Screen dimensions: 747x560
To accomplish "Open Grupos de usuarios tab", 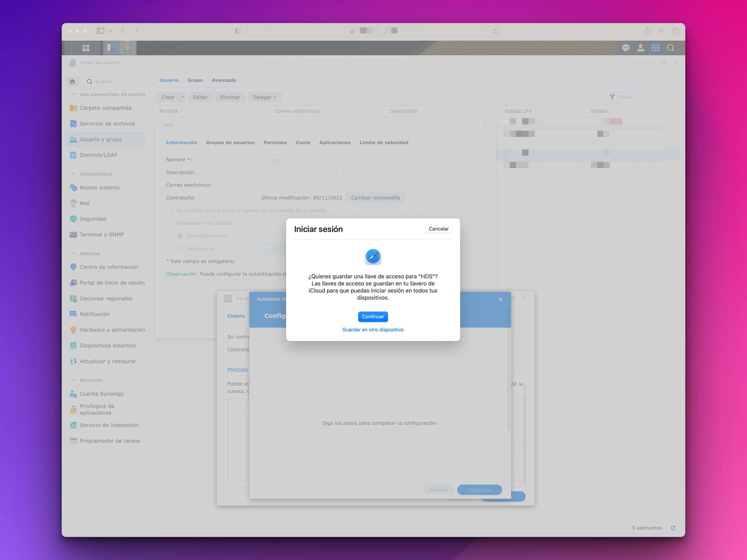I will tap(230, 142).
